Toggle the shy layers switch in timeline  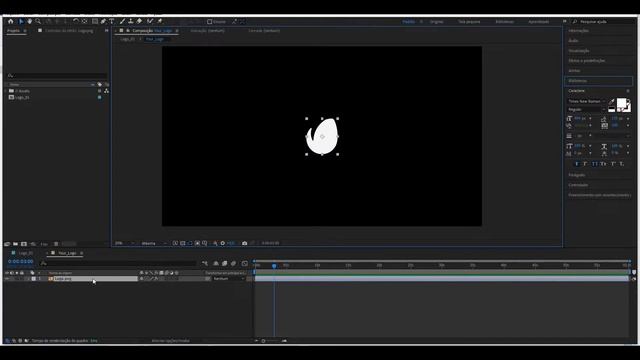click(216, 264)
